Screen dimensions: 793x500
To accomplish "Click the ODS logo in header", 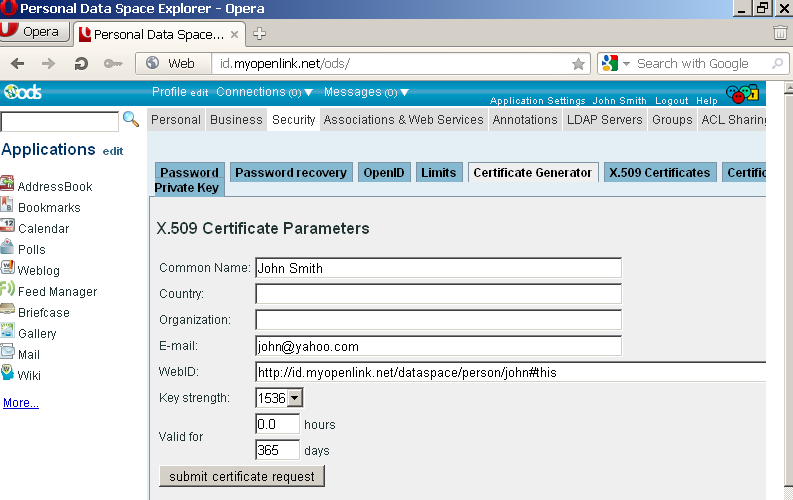I will pyautogui.click(x=22, y=92).
